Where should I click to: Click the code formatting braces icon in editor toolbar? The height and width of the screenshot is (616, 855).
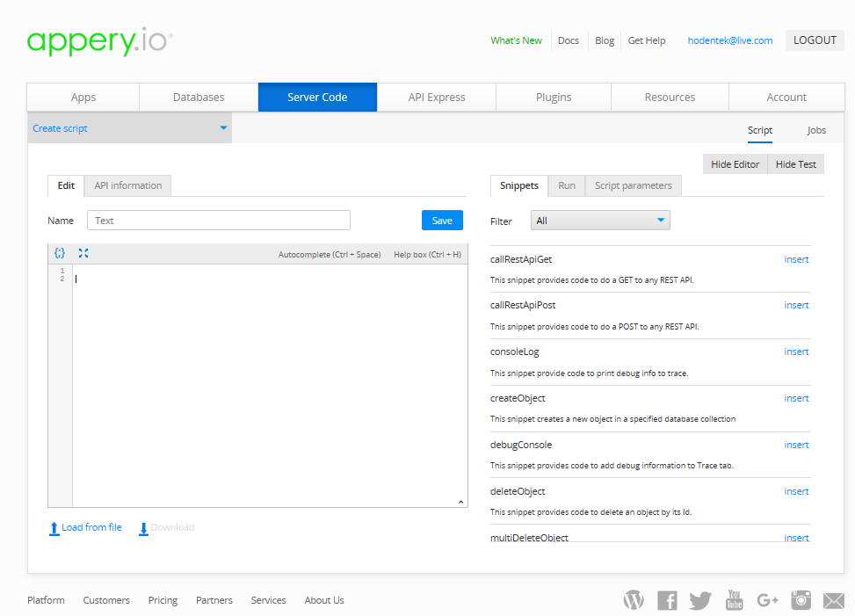tap(60, 253)
